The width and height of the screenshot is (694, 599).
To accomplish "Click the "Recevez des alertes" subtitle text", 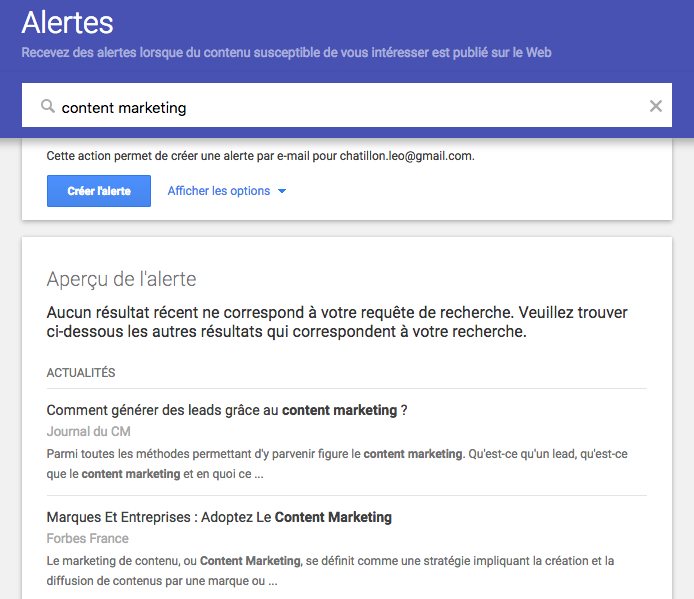I will tap(286, 52).
